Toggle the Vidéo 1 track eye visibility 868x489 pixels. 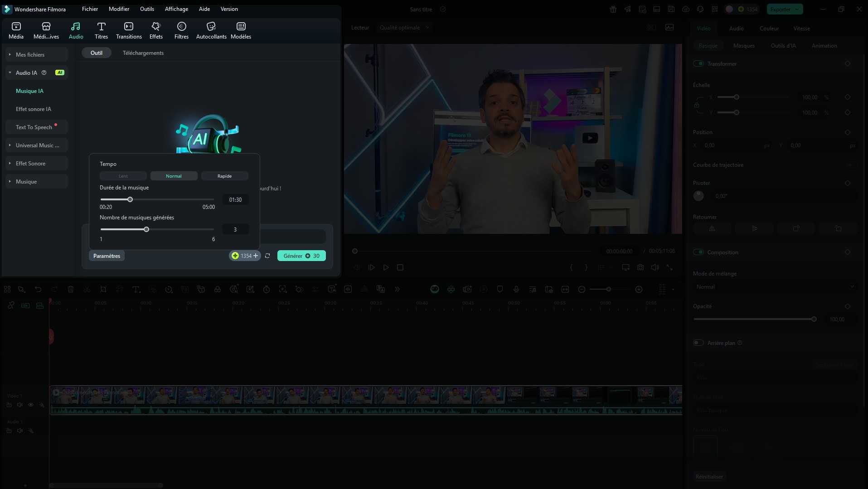[x=31, y=405]
